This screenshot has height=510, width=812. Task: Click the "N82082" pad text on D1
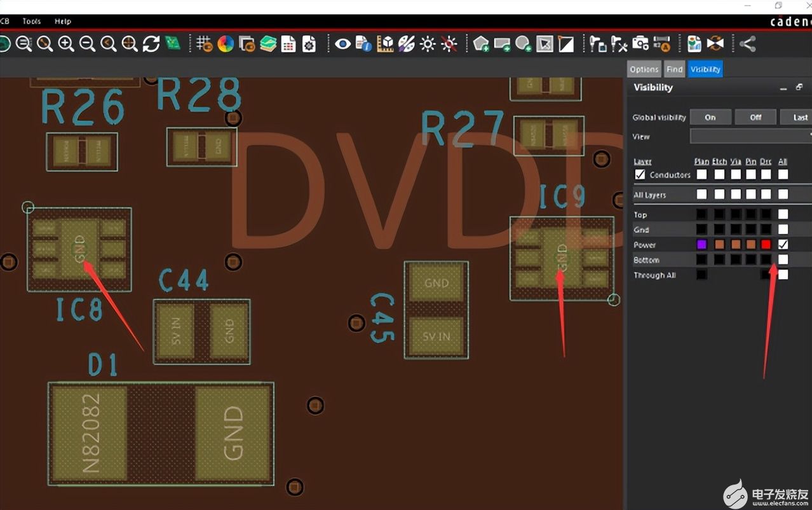91,433
